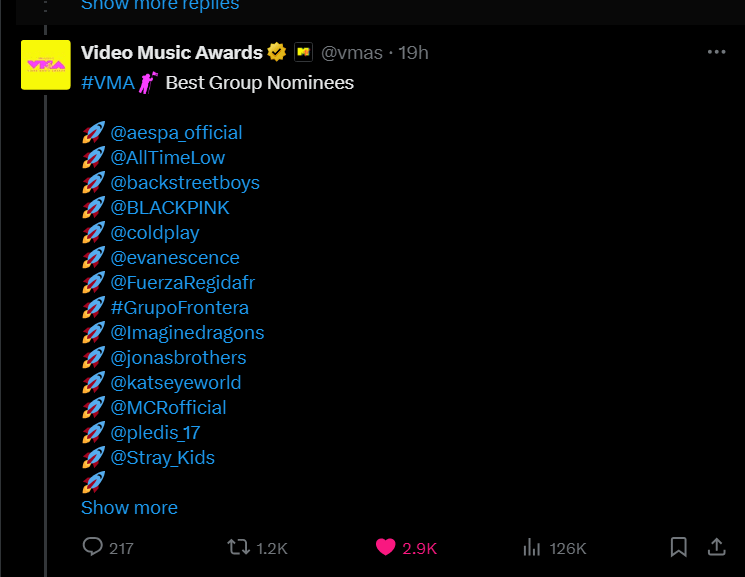Open the 19h post timestamp
Viewport: 745px width, 577px height.
(x=413, y=53)
